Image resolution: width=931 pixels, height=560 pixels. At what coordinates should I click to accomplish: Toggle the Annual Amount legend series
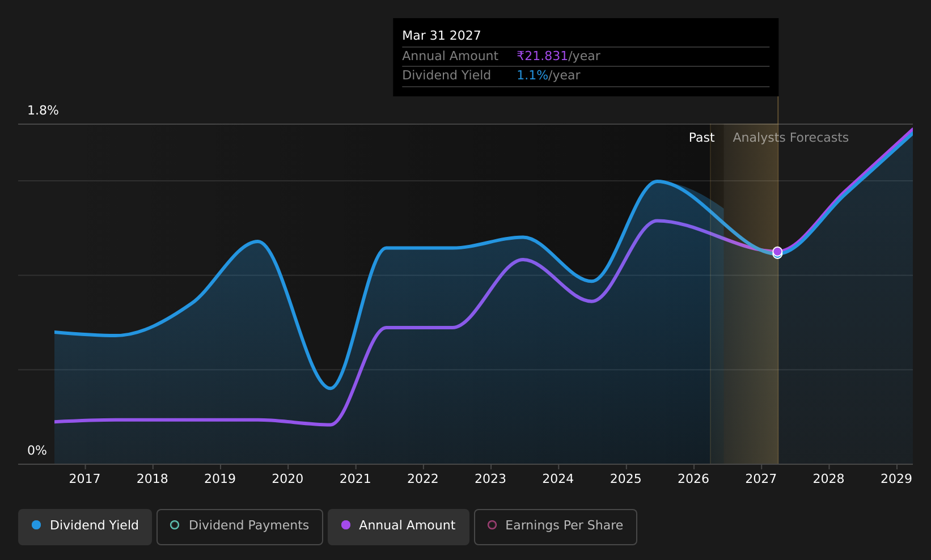tap(399, 527)
